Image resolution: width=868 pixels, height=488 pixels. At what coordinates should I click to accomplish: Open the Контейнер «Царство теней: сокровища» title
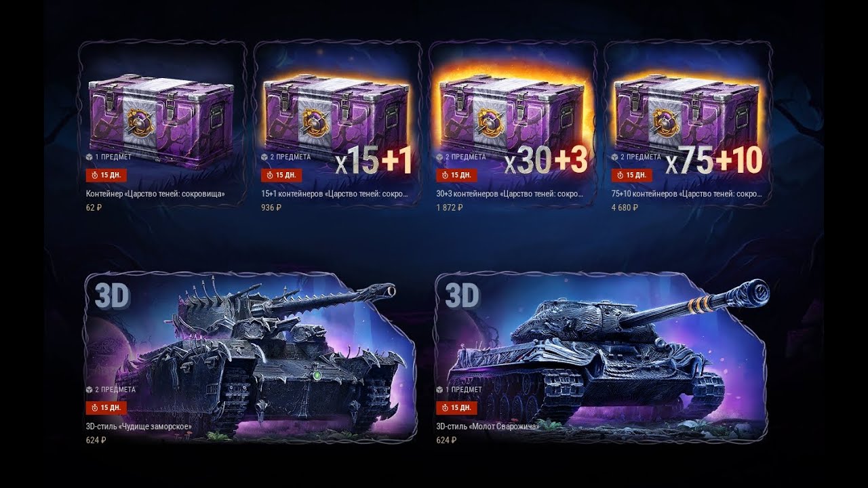point(155,194)
